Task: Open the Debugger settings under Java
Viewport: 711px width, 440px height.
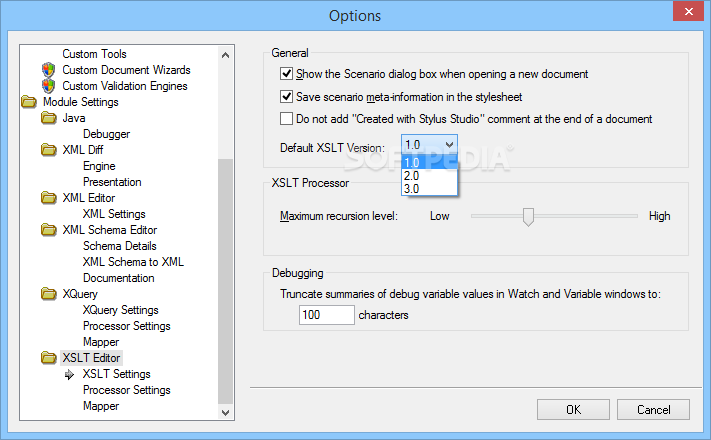Action: pyautogui.click(x=107, y=134)
